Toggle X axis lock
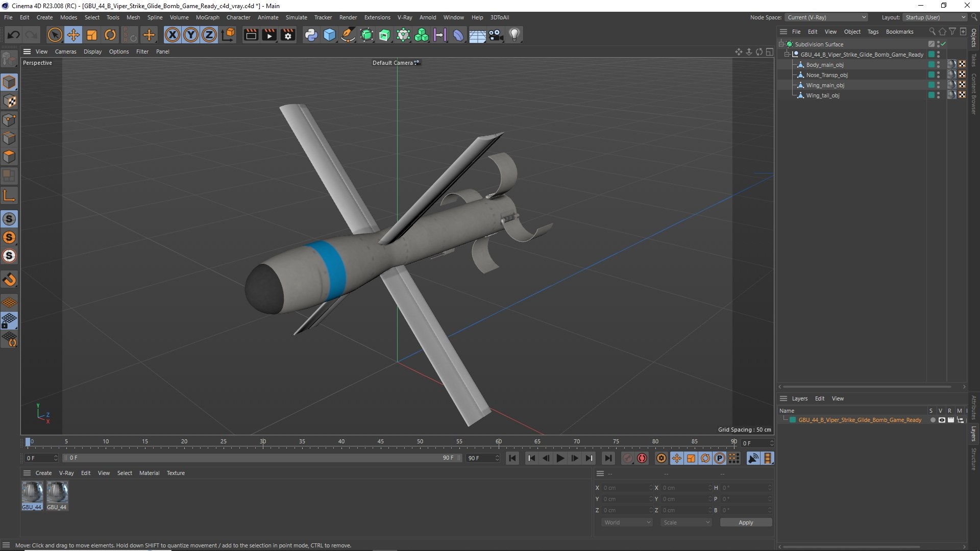This screenshot has width=980, height=551. pos(173,35)
